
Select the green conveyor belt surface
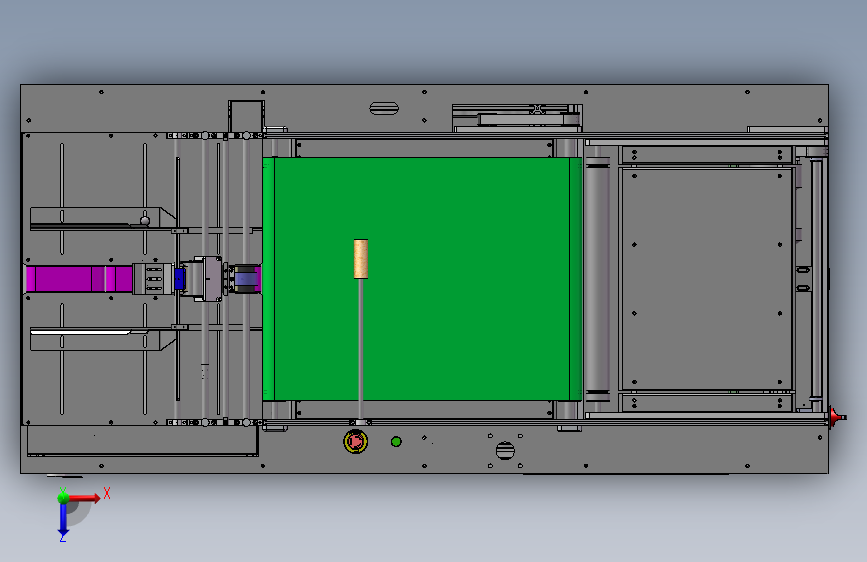pyautogui.click(x=422, y=279)
